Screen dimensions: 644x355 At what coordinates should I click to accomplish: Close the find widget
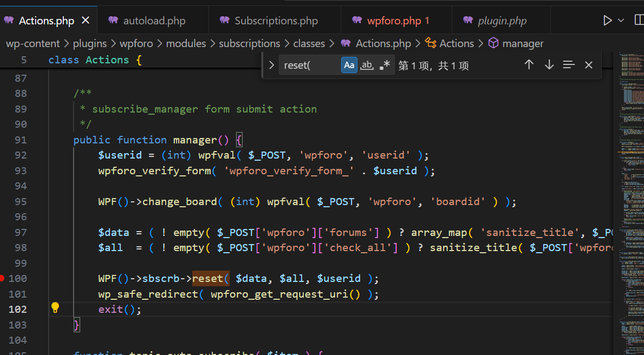(x=589, y=65)
